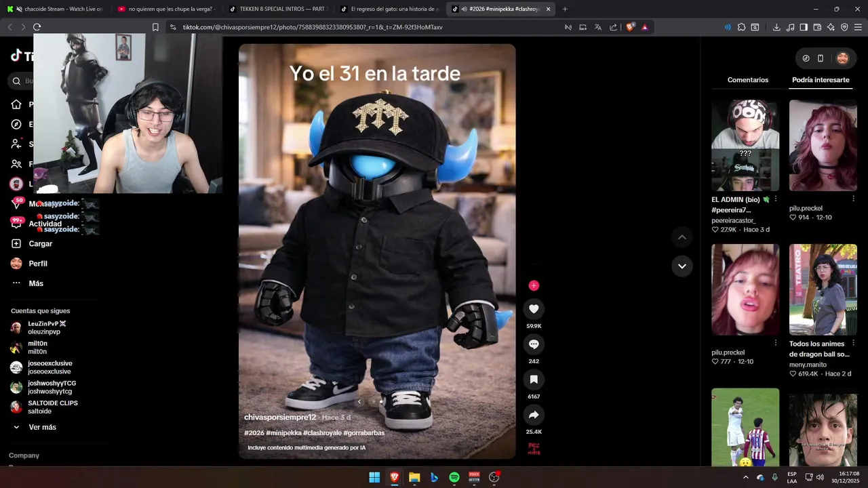Open a new browser tab
This screenshot has height=488, width=868.
click(565, 9)
